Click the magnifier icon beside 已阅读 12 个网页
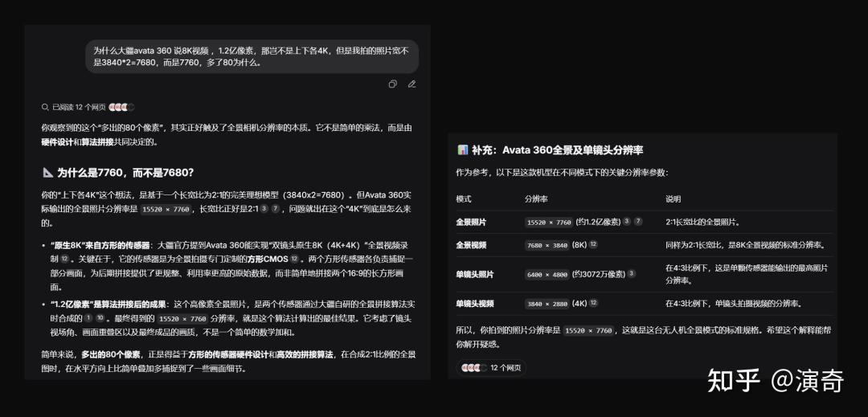Image resolution: width=868 pixels, height=417 pixels. [x=45, y=108]
